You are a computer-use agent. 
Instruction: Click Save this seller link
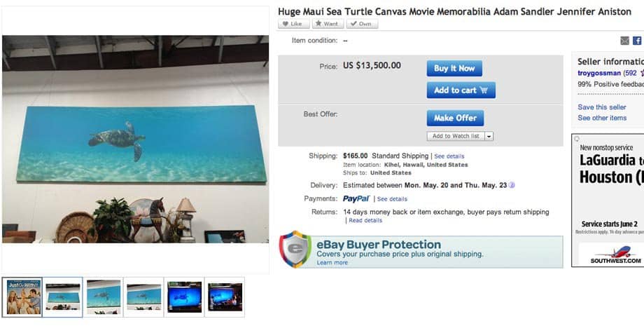coord(602,107)
